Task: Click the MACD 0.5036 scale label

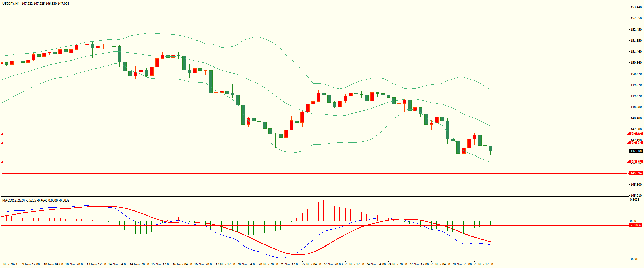Action: [635, 200]
